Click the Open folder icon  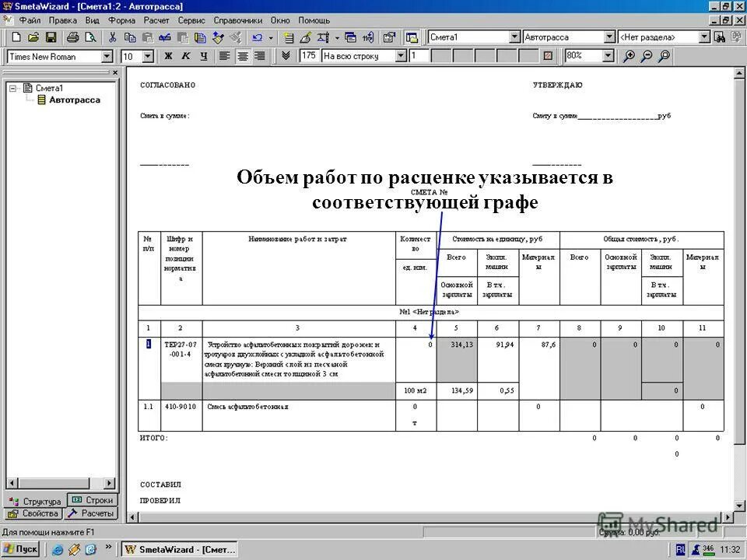pos(33,37)
